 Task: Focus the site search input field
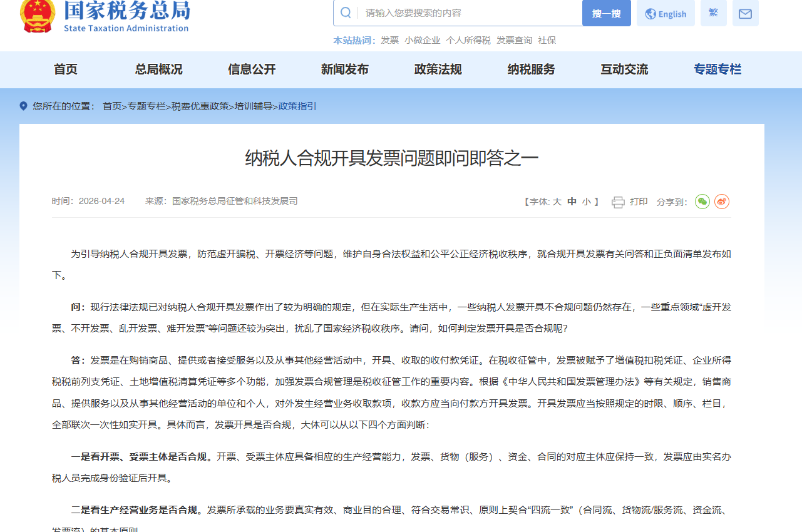(470, 13)
